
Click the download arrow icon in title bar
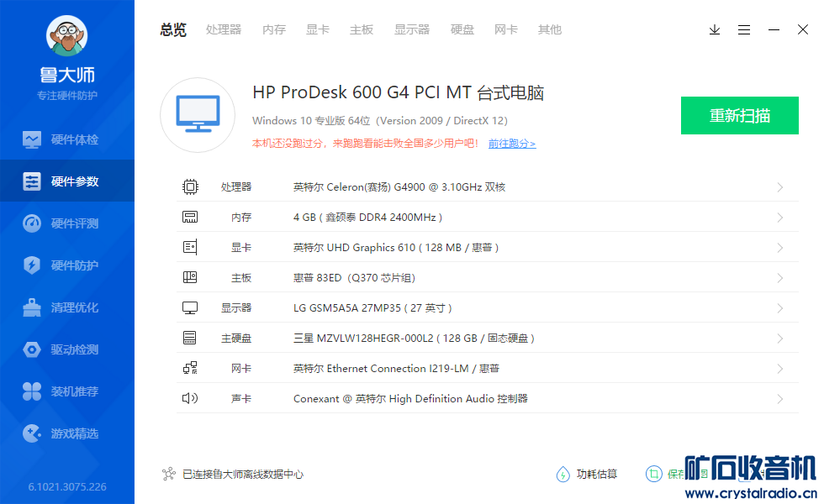[714, 30]
